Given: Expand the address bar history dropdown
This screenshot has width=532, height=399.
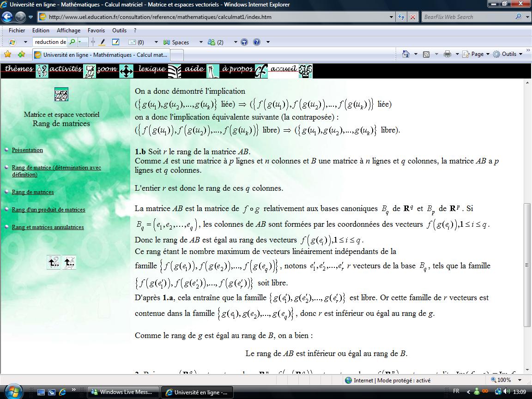Looking at the screenshot, I should (x=391, y=17).
